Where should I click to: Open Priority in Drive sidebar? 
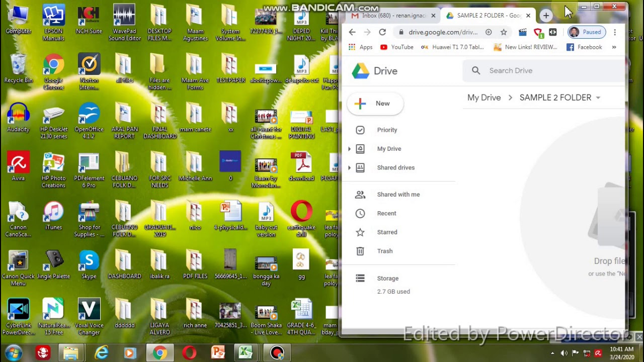387,130
